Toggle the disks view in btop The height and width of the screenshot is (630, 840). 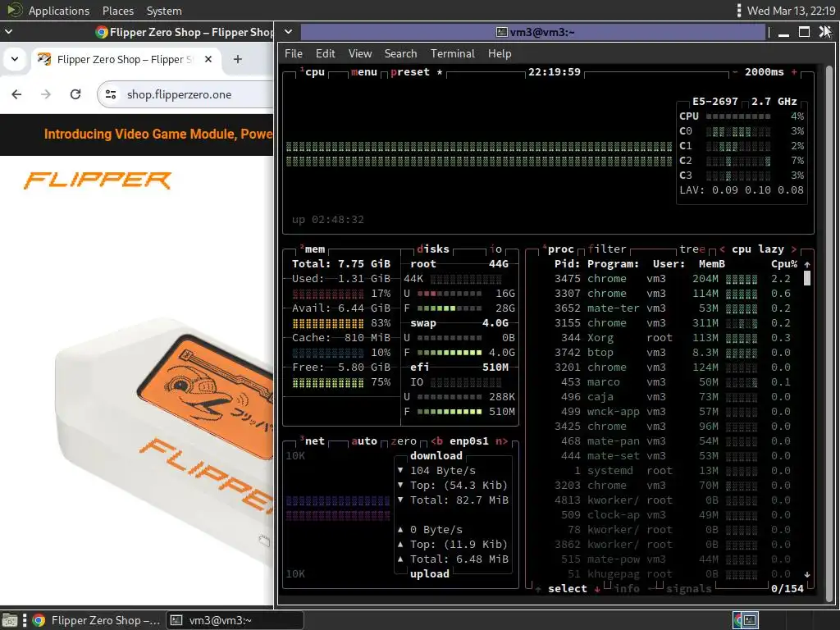[x=433, y=249]
